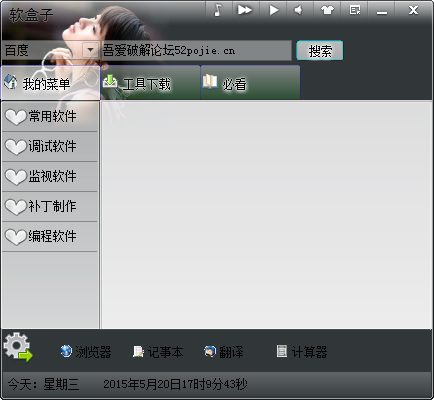Focus the search text field with 52pojie.cn
434x400 pixels.
196,51
